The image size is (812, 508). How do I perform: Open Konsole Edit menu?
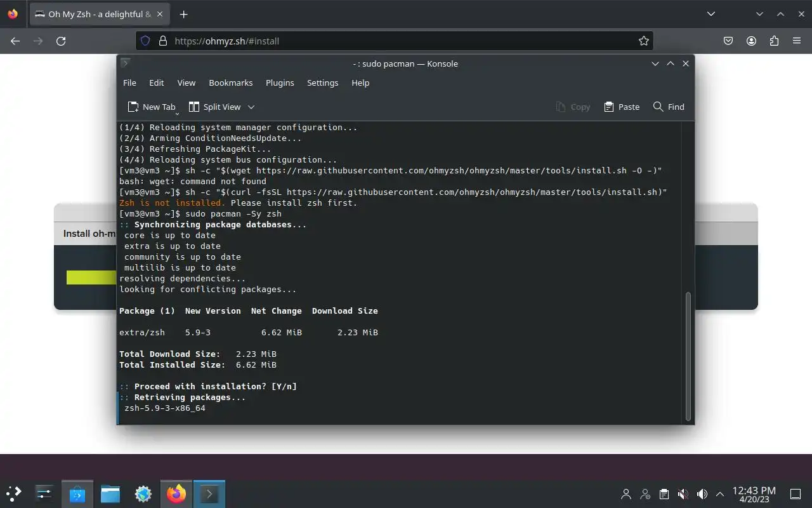(156, 83)
